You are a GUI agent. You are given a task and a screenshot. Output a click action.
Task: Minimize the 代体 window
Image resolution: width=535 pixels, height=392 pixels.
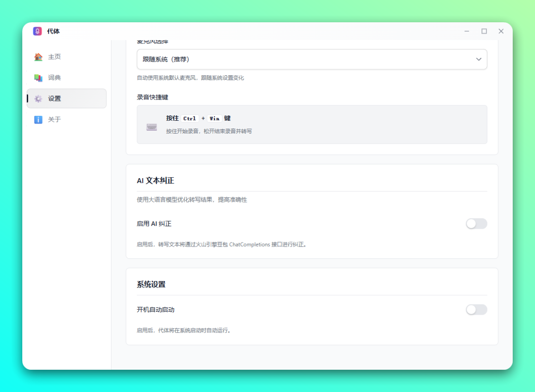[467, 31]
